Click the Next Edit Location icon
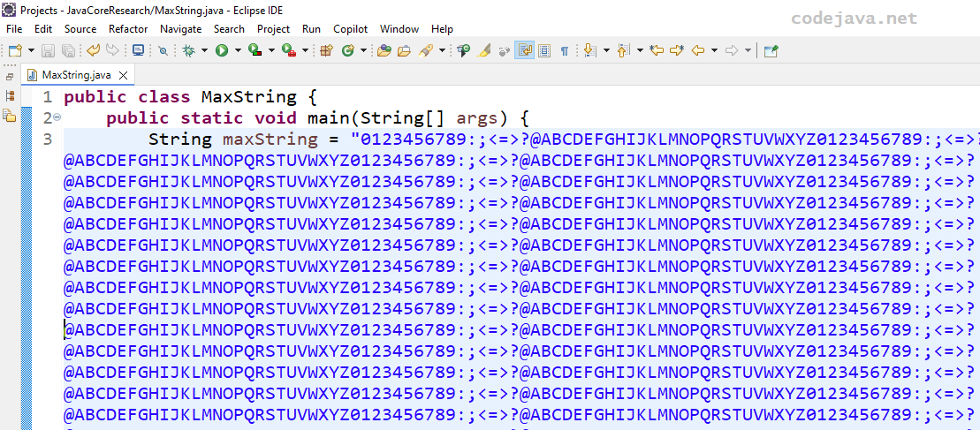Image resolution: width=980 pixels, height=430 pixels. [x=677, y=50]
